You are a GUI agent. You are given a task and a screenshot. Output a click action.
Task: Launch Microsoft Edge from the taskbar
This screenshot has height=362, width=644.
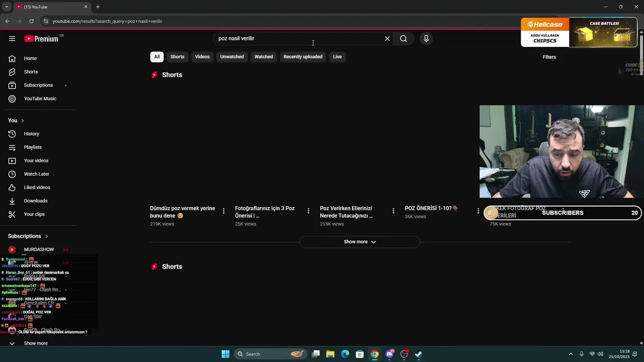coord(345,354)
